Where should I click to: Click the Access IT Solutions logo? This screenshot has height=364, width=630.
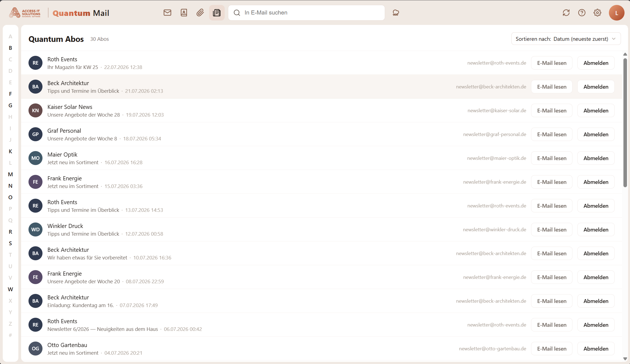point(25,13)
